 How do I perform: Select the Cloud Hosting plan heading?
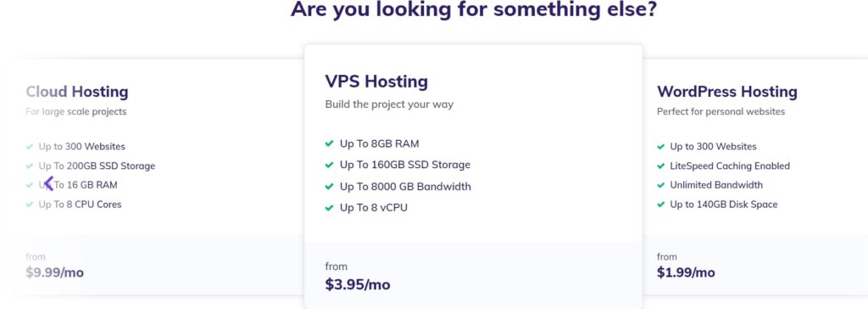[77, 92]
